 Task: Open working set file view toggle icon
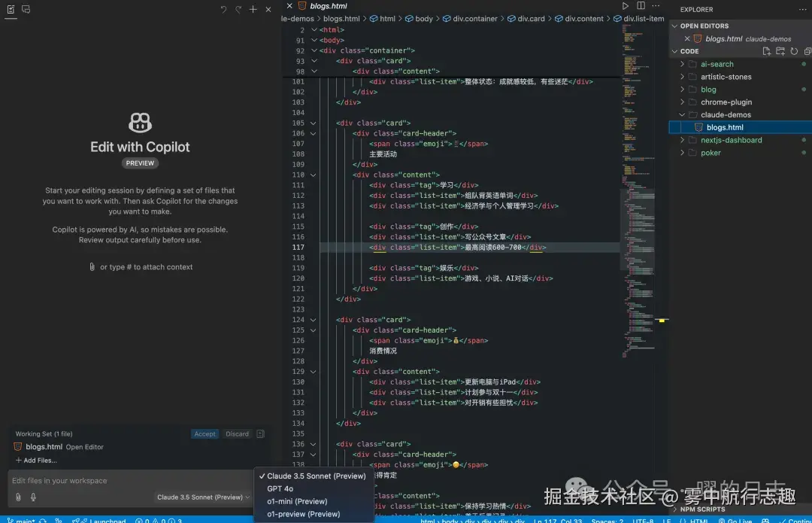click(260, 434)
